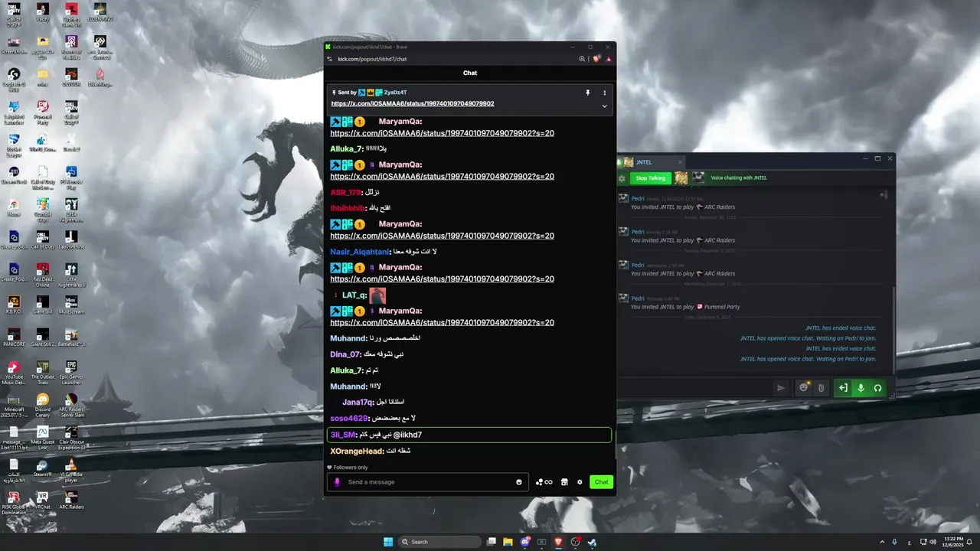Click Brave browser icon on taskbar
The height and width of the screenshot is (551, 980).
(558, 542)
